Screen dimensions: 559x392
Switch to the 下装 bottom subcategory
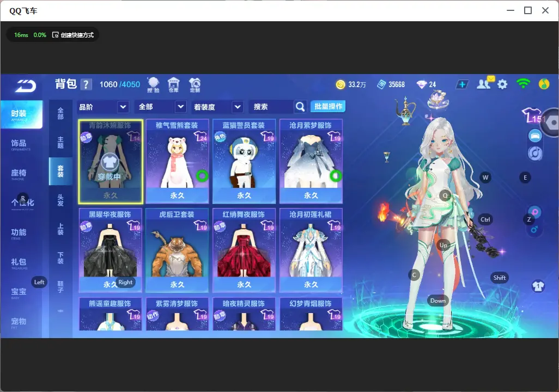(60, 258)
